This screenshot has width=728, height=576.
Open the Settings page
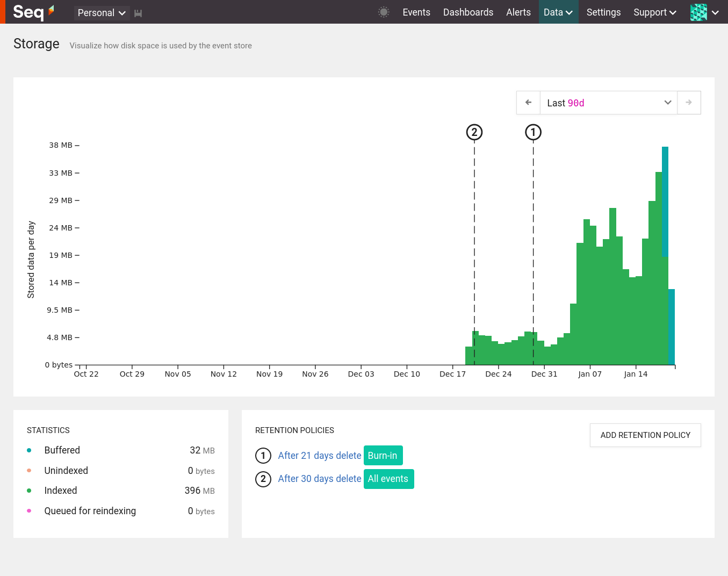(603, 12)
